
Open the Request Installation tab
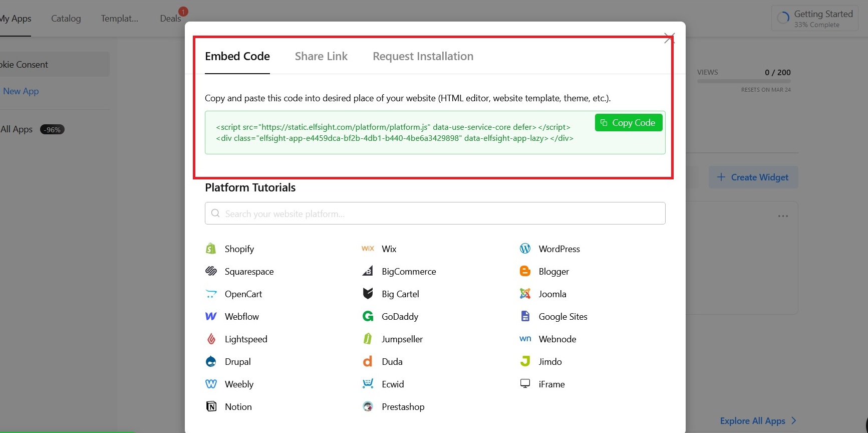coord(423,56)
